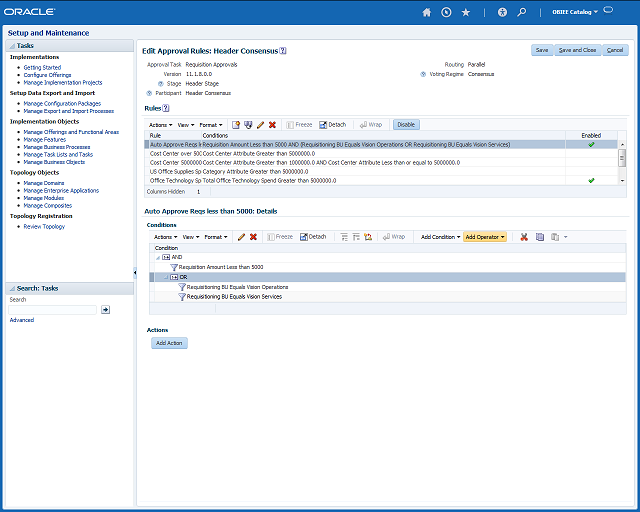Select Office Technology Spend rule row
The height and width of the screenshot is (512, 640).
(x=380, y=180)
